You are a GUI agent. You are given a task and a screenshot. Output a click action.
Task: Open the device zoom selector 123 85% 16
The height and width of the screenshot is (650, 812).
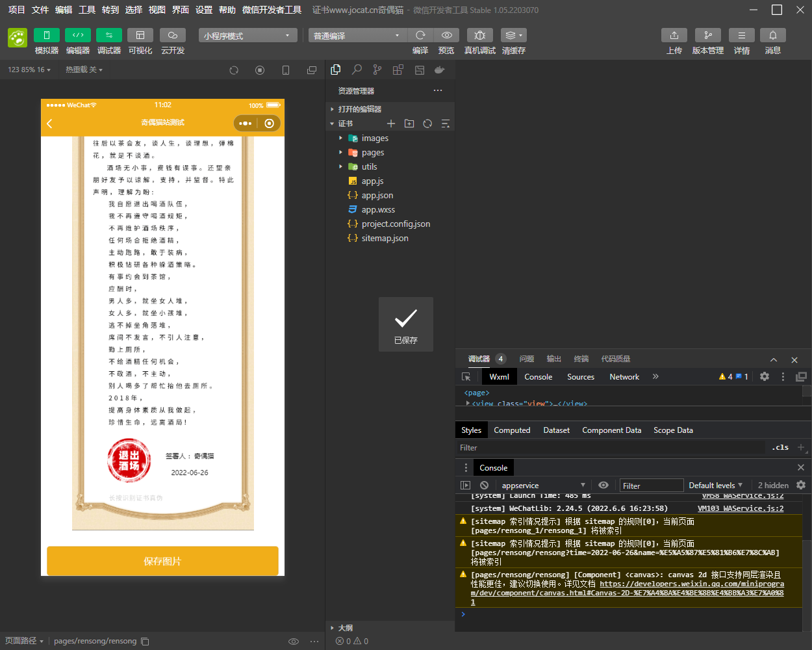pos(29,70)
